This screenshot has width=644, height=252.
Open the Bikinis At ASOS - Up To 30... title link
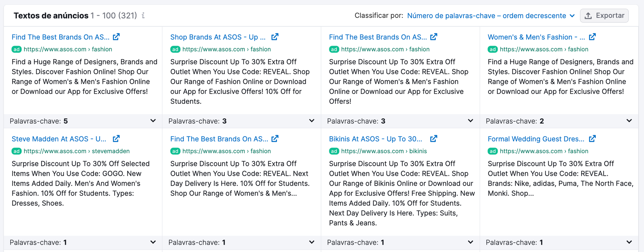[x=376, y=139]
